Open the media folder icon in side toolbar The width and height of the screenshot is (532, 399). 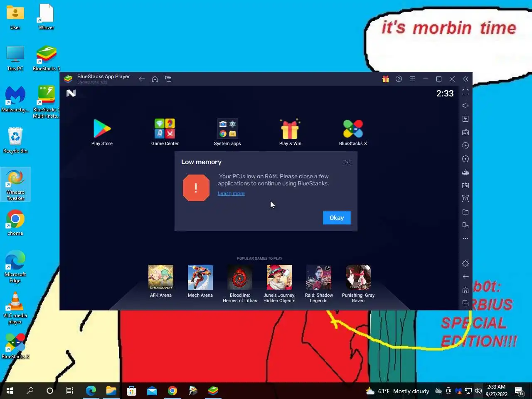(x=465, y=212)
